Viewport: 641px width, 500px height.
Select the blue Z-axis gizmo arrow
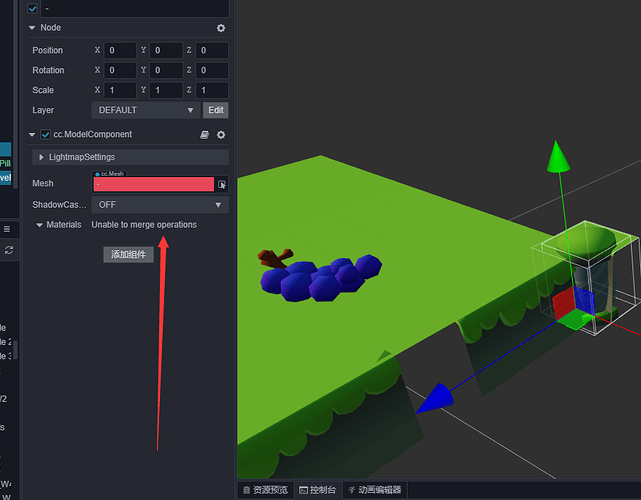(x=435, y=399)
